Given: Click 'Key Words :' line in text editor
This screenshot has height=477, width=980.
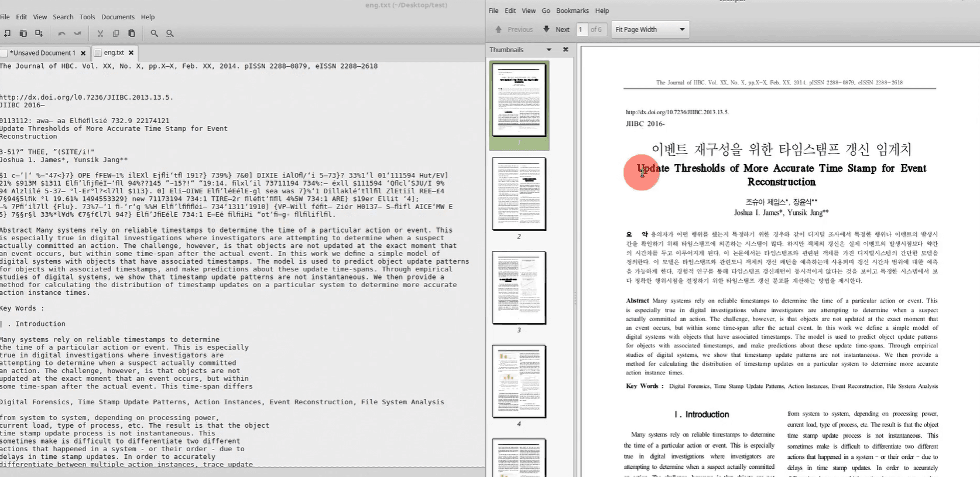Looking at the screenshot, I should (22, 308).
